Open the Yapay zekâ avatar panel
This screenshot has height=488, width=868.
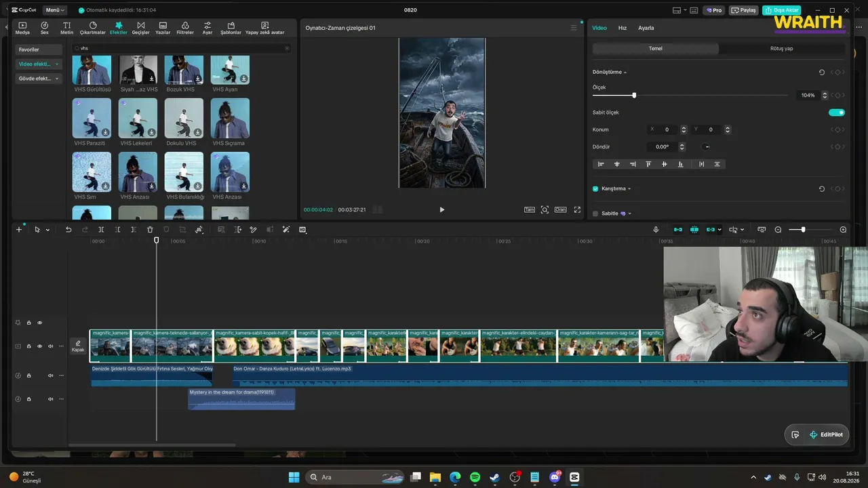pyautogui.click(x=264, y=28)
